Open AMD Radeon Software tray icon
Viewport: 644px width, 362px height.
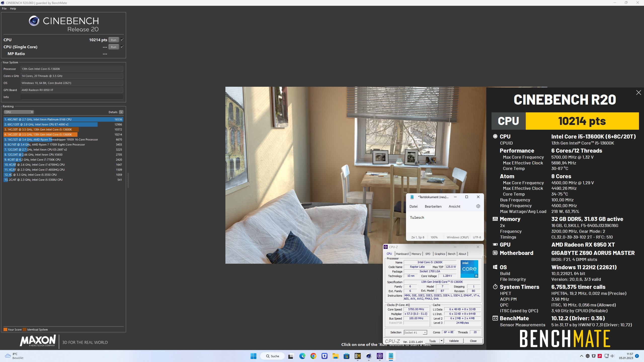click(599, 356)
